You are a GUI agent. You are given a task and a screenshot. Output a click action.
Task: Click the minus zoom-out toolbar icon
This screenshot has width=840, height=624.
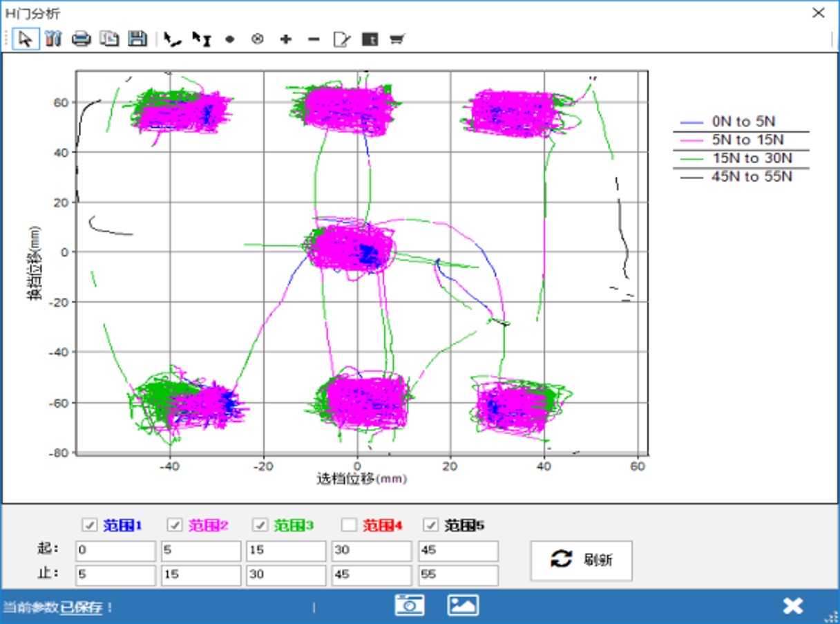click(313, 40)
